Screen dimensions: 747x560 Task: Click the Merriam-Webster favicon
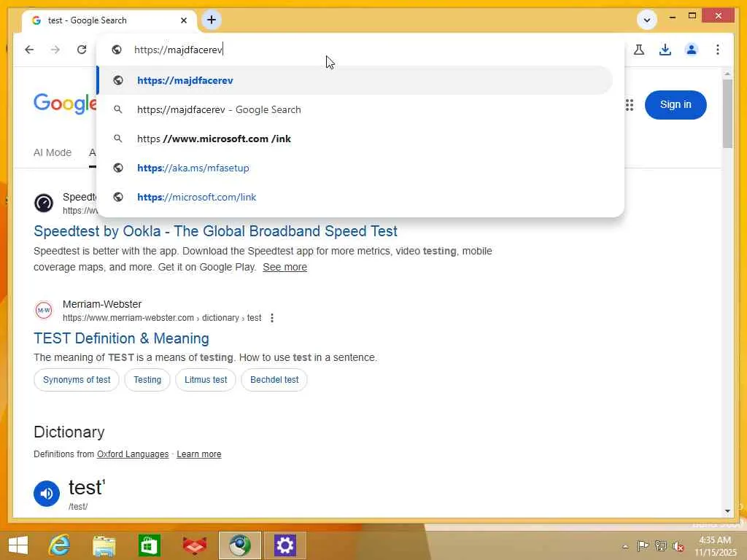44,310
